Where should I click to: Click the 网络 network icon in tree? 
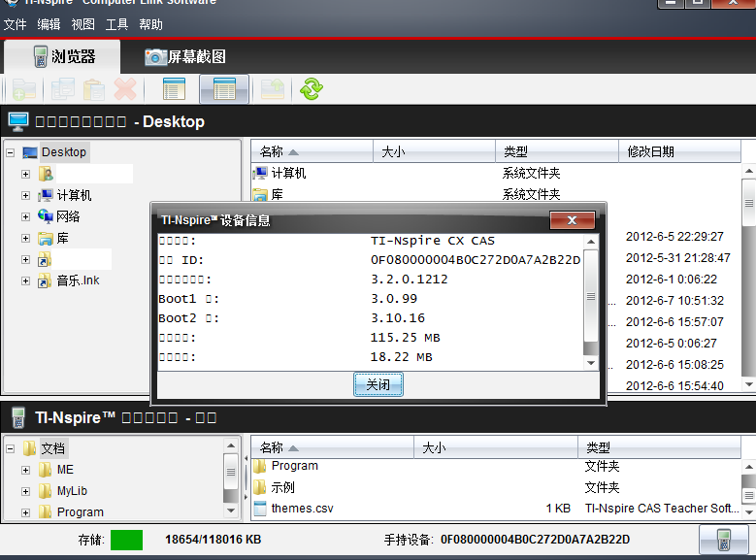[x=46, y=216]
